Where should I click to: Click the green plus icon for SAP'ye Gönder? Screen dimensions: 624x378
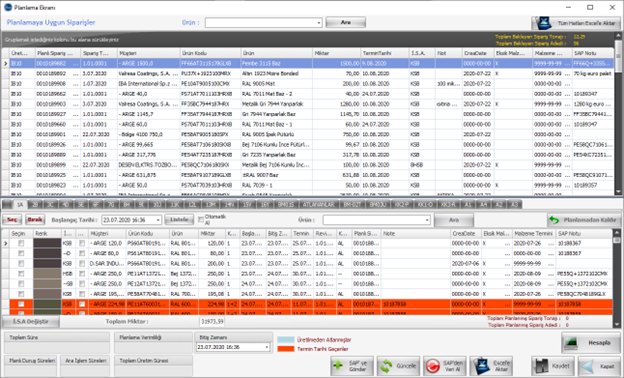pos(338,365)
